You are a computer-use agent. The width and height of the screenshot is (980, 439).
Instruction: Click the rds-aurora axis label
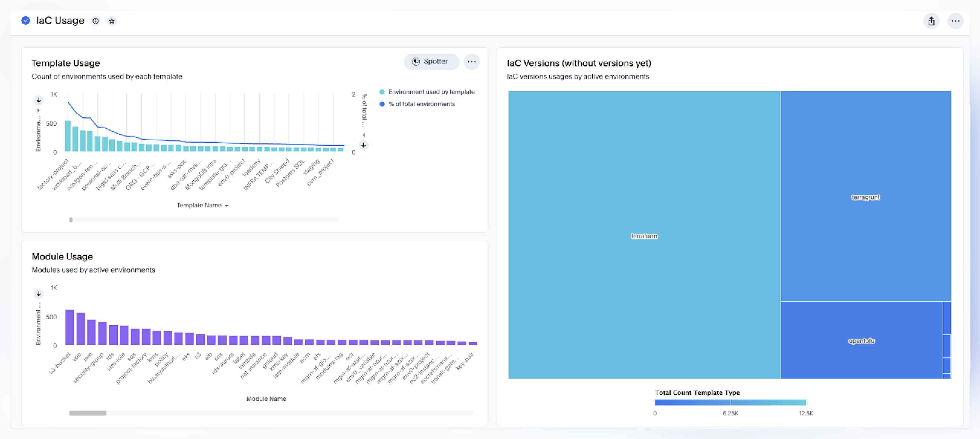pos(223,364)
